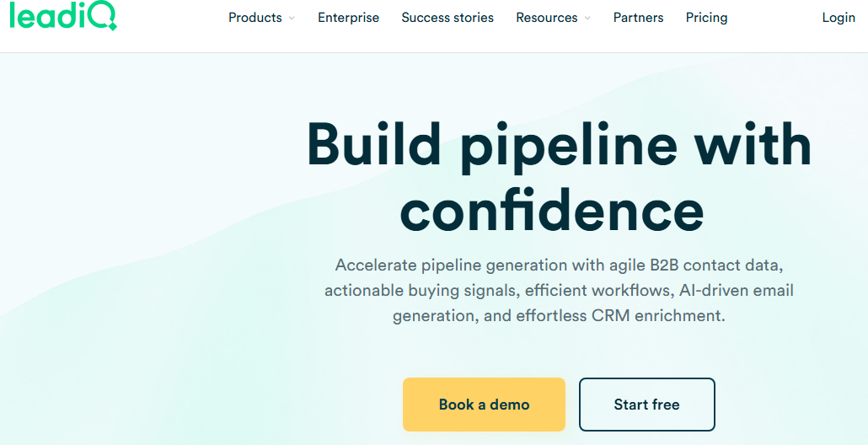Click the "B2B contact data" text
This screenshot has width=868, height=445.
[x=716, y=265]
